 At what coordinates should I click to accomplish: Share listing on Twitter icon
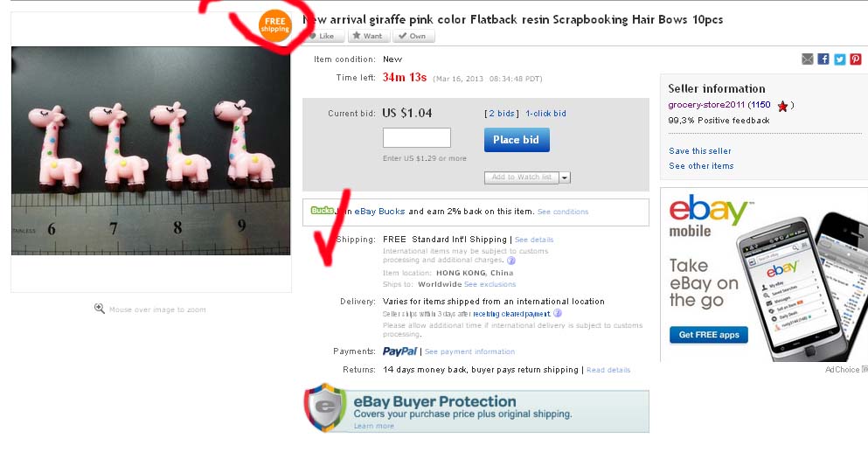(x=840, y=59)
